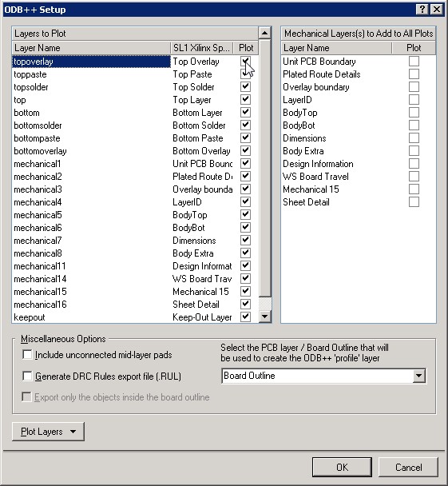The height and width of the screenshot is (486, 448).
Task: Check Dimensions mechanical layer Plot box
Action: (414, 138)
